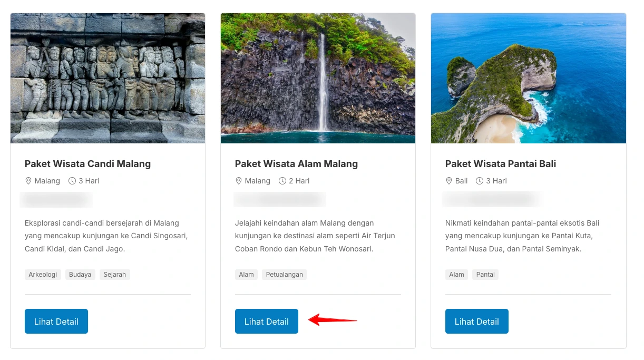Click the Alam tag on Pantai Bali card
This screenshot has width=644, height=360.
tap(456, 274)
